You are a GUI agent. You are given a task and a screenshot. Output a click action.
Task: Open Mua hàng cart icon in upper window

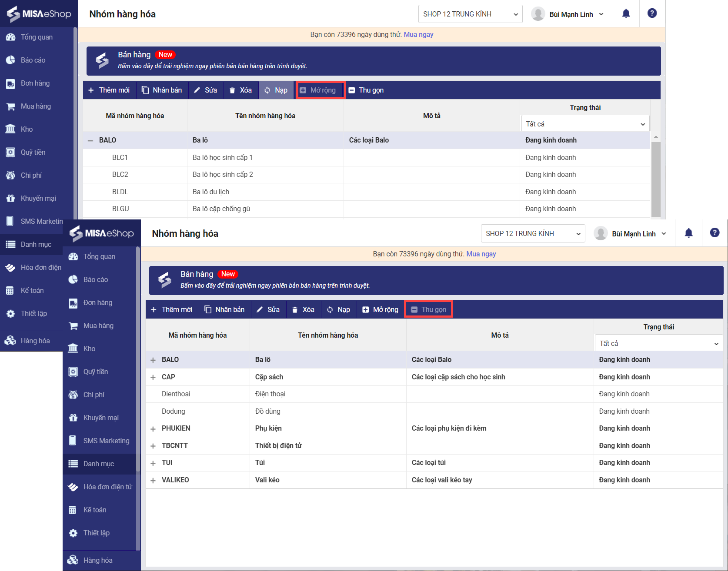(x=10, y=106)
